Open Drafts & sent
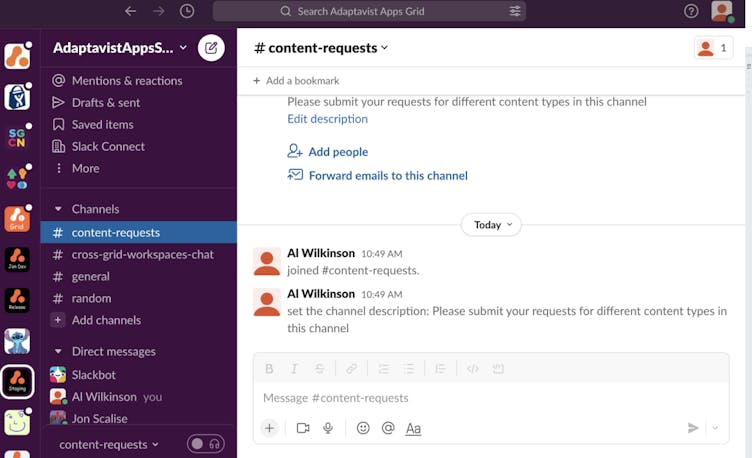752x458 pixels. click(139, 103)
